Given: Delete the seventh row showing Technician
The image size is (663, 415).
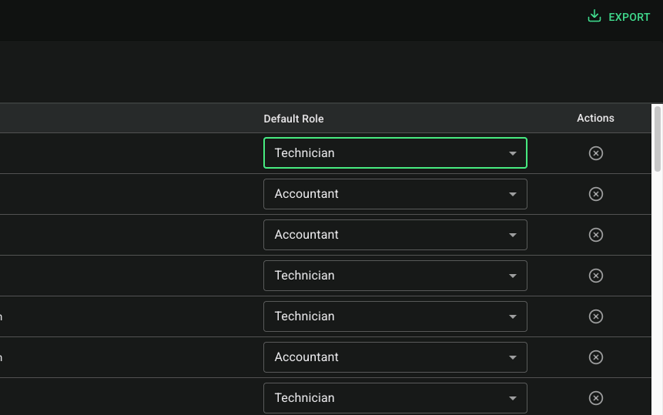Looking at the screenshot, I should pyautogui.click(x=596, y=398).
